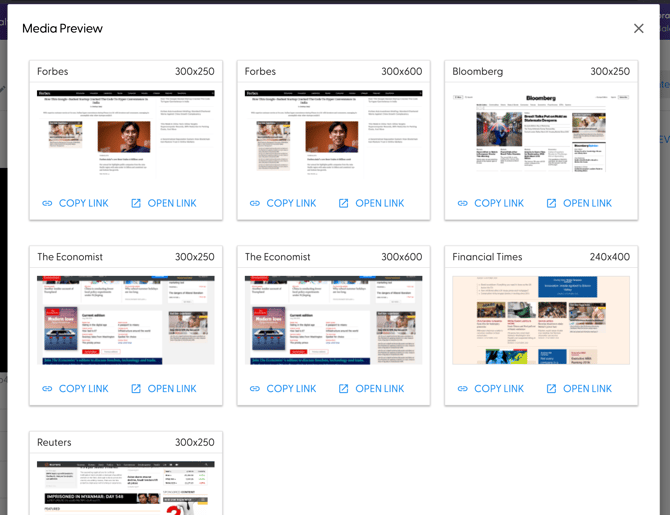Close the Media Preview dialog
Screen dimensions: 670x515
[x=638, y=28]
